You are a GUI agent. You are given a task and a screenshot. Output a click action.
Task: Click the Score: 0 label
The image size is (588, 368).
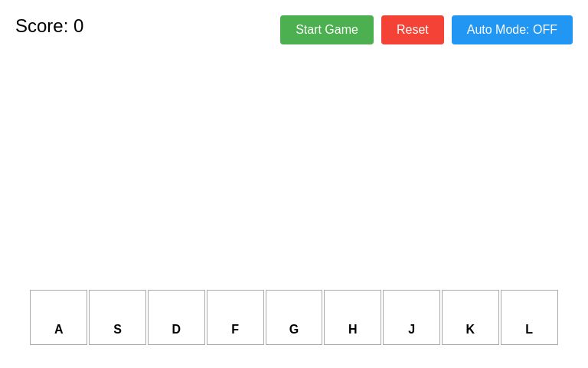click(50, 26)
